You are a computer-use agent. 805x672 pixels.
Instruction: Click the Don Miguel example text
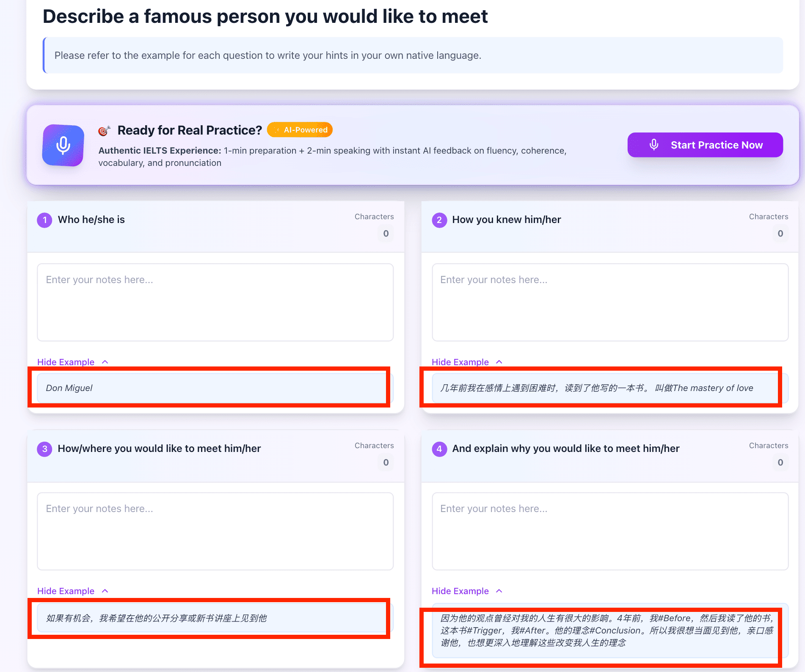coord(69,388)
